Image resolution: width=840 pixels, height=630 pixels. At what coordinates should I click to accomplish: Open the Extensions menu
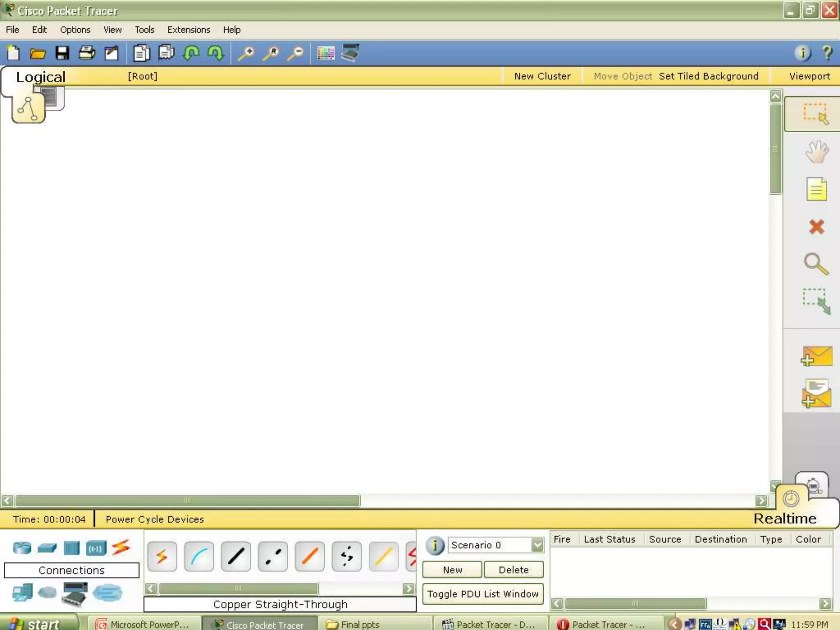(188, 30)
